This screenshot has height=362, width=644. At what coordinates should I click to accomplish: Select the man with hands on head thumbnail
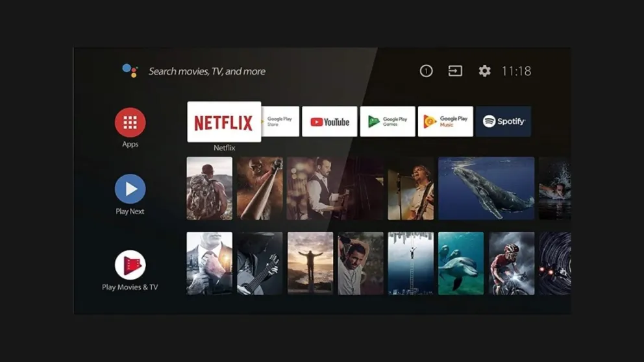[360, 263]
